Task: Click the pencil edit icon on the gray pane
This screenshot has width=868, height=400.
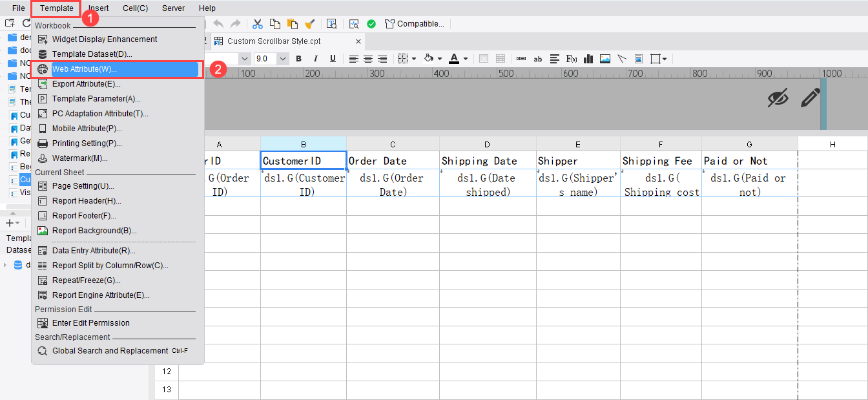Action: tap(810, 98)
